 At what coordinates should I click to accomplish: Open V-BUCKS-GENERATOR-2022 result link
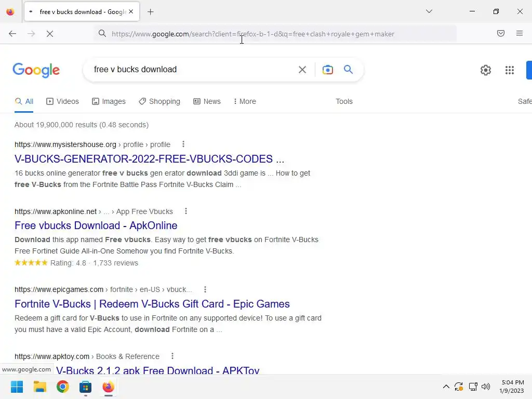tap(149, 159)
